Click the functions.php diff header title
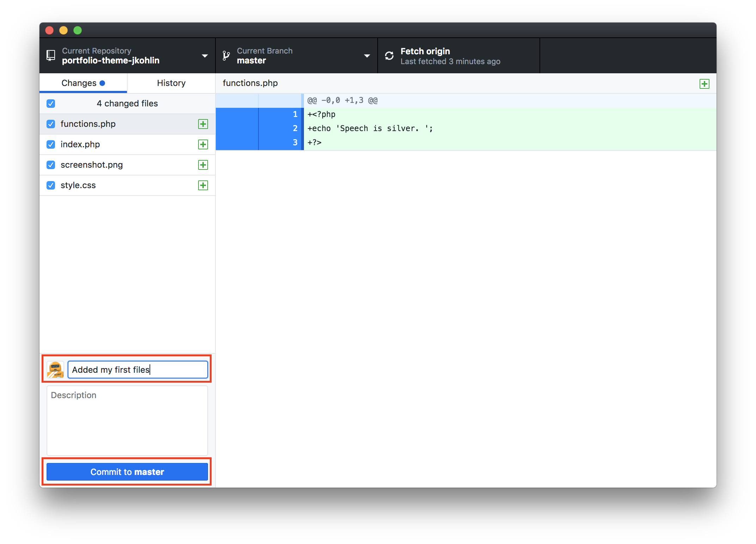This screenshot has height=544, width=756. coord(250,83)
